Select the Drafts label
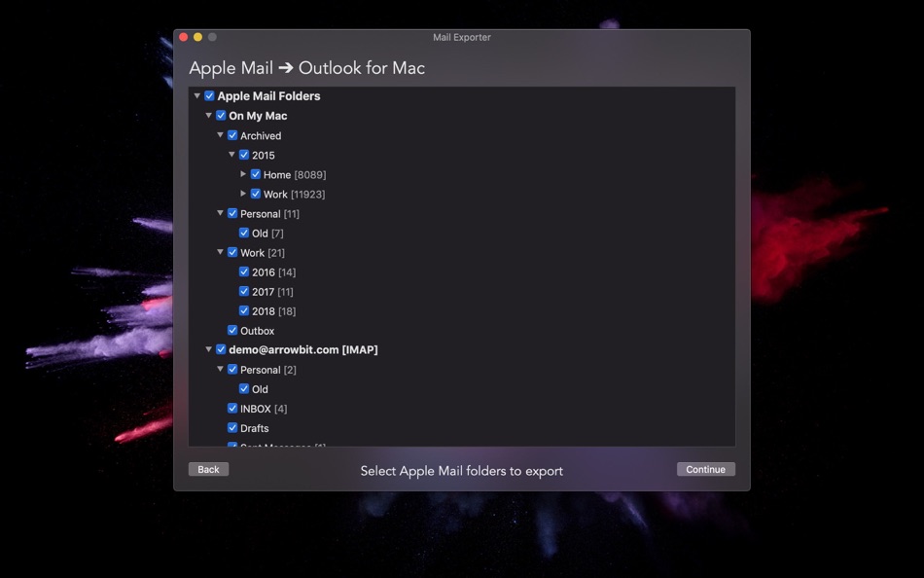Image resolution: width=924 pixels, height=578 pixels. point(255,428)
